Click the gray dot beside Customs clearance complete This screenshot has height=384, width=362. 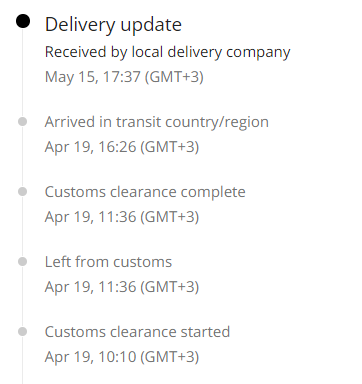pyautogui.click(x=23, y=192)
